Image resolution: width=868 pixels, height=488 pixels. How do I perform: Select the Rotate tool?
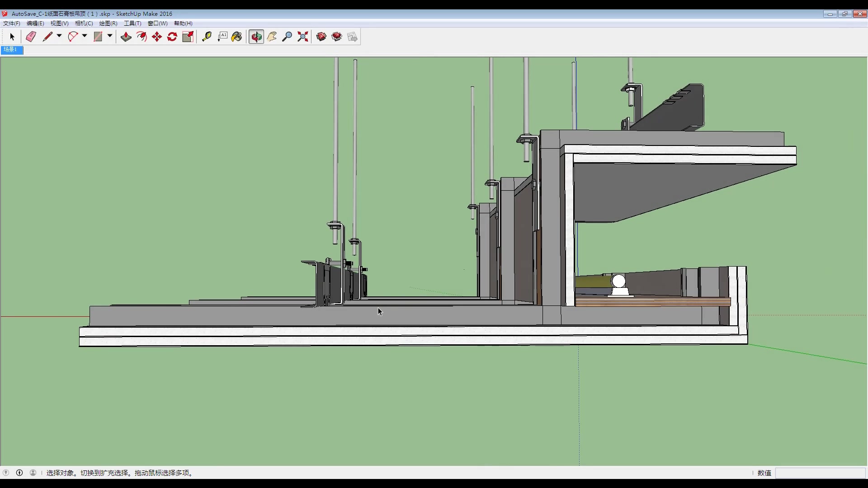click(x=172, y=37)
